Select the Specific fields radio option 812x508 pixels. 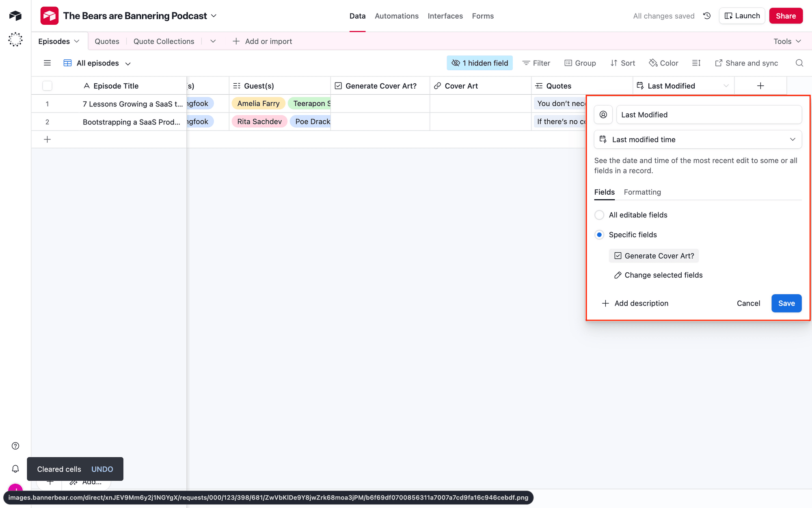pyautogui.click(x=599, y=235)
